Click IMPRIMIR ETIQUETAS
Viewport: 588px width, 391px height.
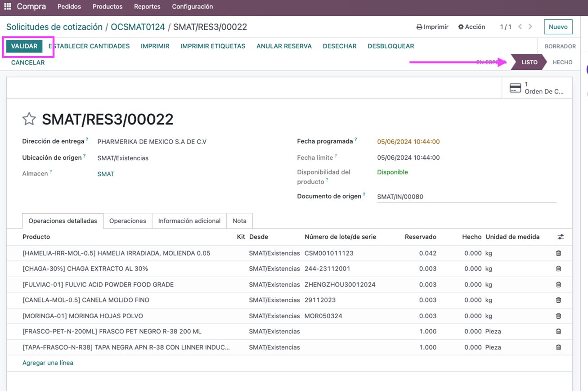click(213, 46)
